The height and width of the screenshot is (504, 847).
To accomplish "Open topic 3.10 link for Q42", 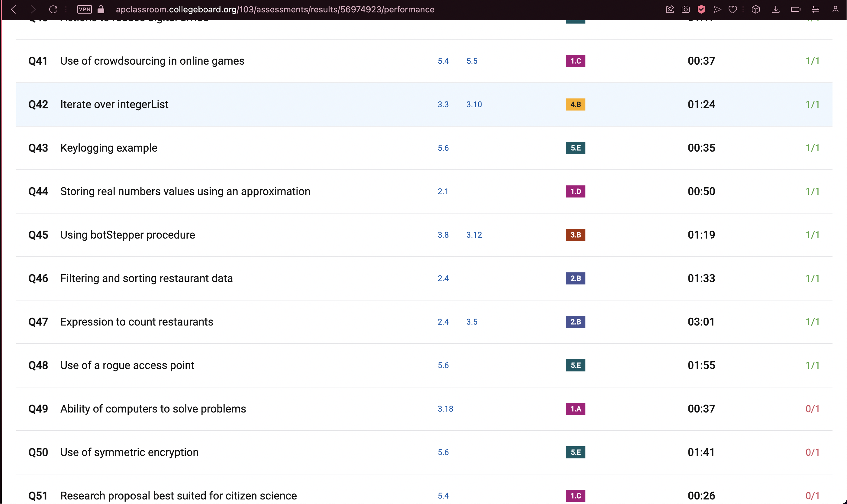I will (x=474, y=104).
